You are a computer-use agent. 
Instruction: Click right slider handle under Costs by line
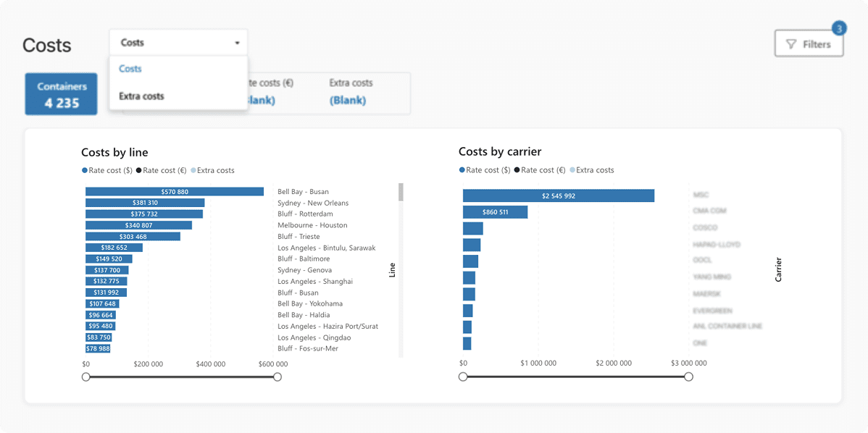(x=277, y=377)
